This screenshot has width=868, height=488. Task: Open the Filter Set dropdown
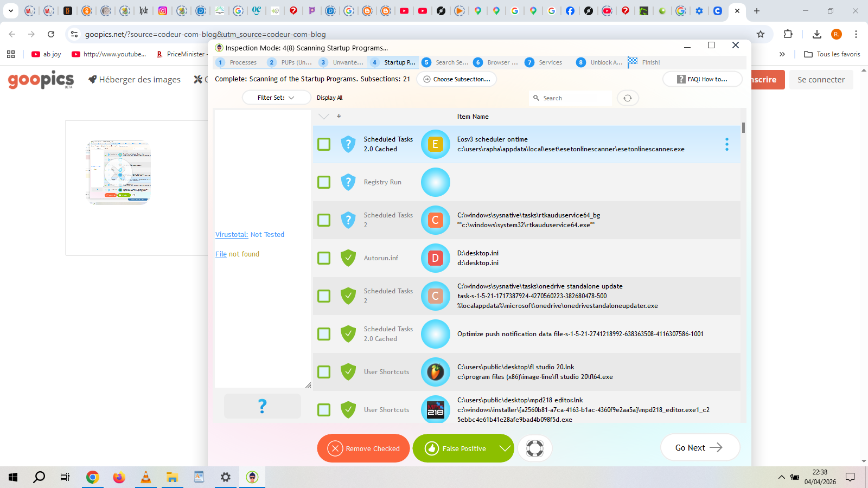[x=276, y=98]
